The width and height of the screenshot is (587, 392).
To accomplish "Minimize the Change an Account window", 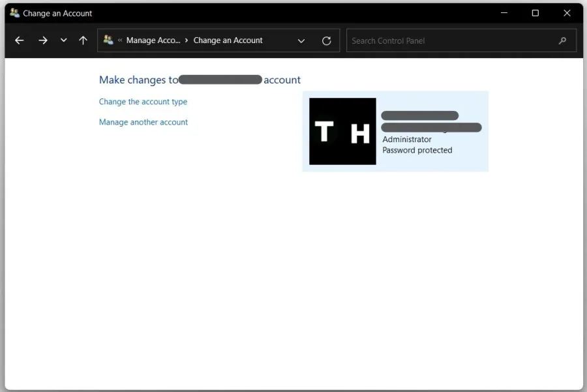I will [504, 13].
